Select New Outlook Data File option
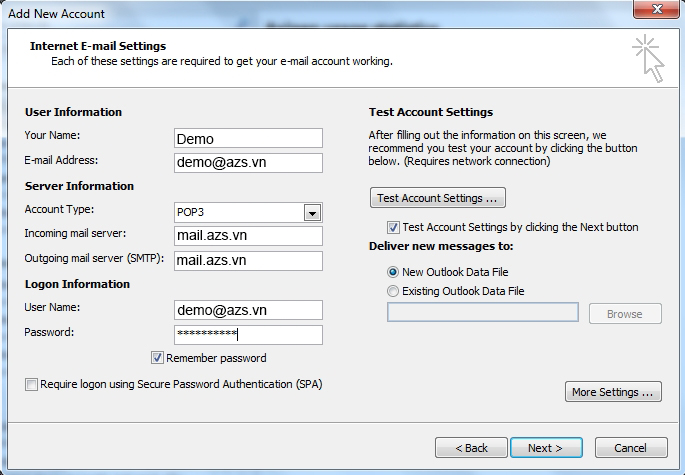This screenshot has width=685, height=475. click(393, 272)
